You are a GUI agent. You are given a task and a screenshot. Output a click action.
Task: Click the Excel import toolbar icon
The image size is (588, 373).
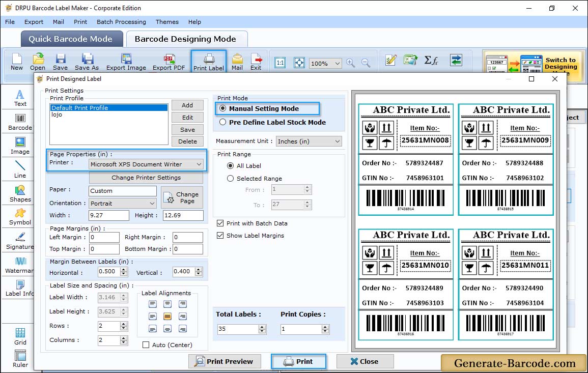coord(411,60)
